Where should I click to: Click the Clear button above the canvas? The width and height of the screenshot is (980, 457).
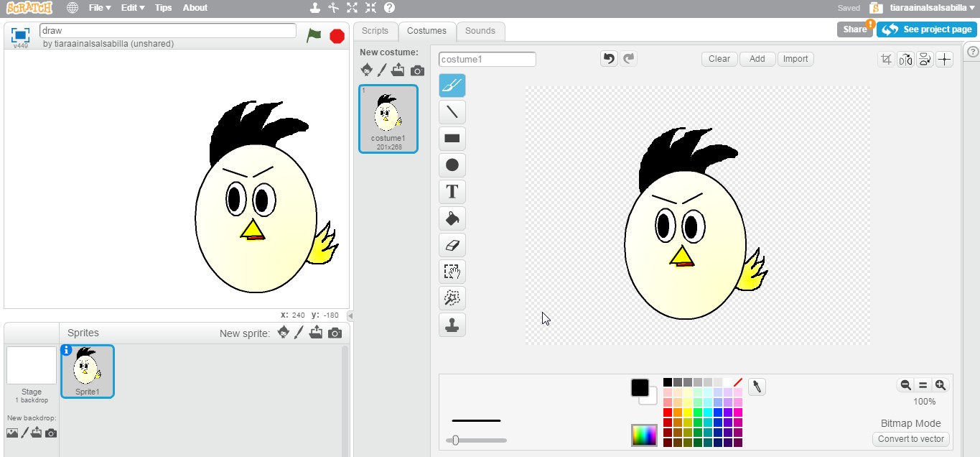(x=719, y=58)
